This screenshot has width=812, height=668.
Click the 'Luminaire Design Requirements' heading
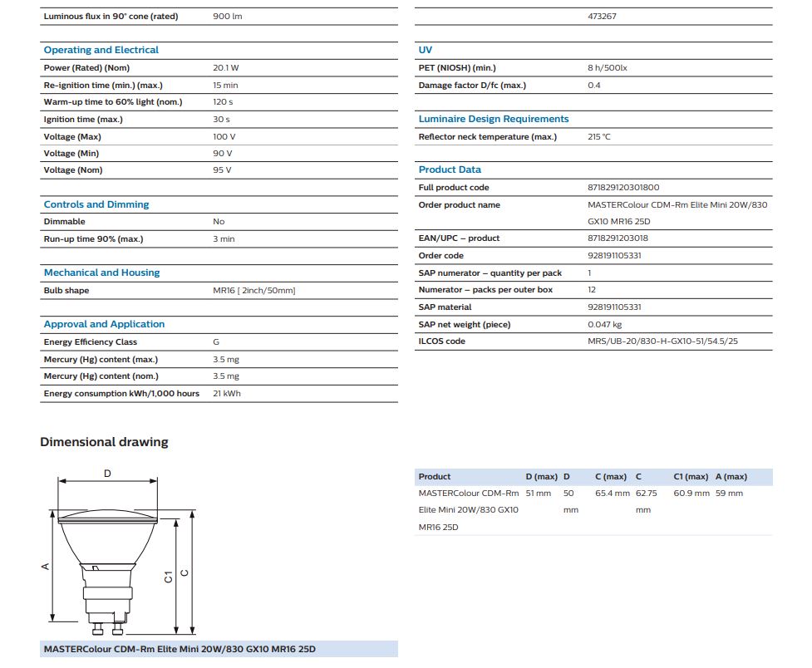click(494, 119)
